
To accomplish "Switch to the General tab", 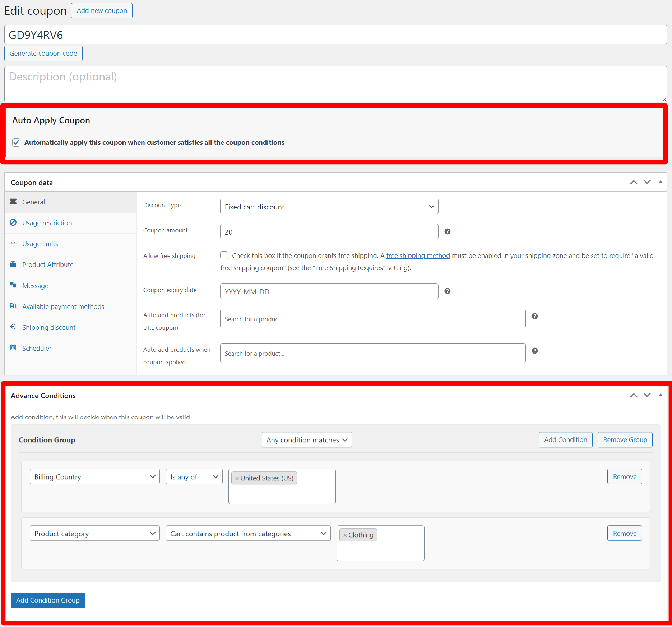I will click(71, 202).
